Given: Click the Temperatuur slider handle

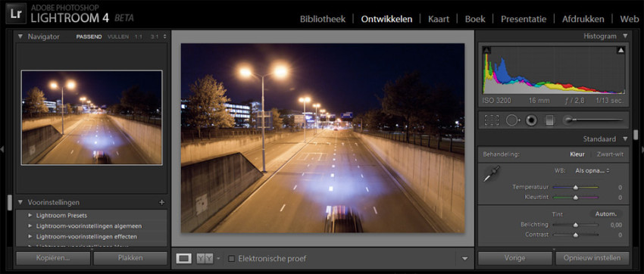Looking at the screenshot, I should [575, 188].
